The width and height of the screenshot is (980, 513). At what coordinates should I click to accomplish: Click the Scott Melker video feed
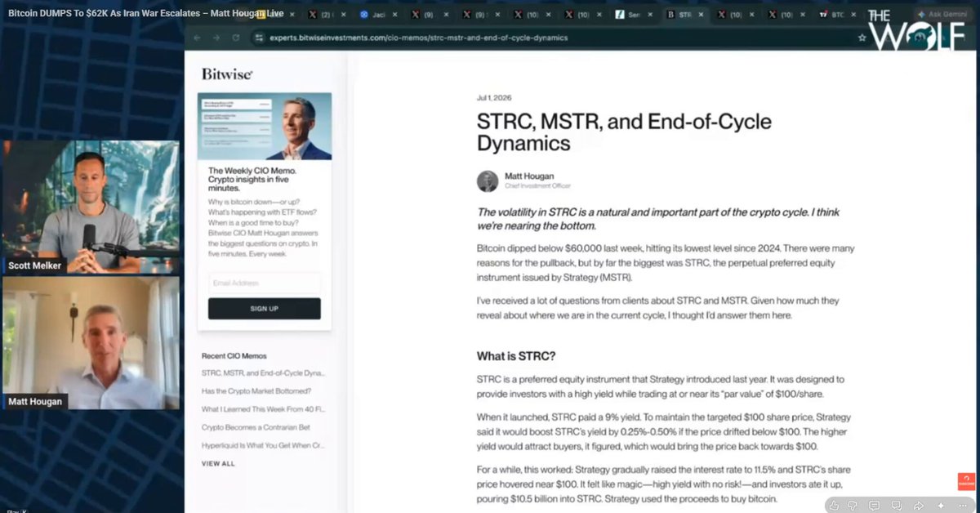[x=91, y=207]
